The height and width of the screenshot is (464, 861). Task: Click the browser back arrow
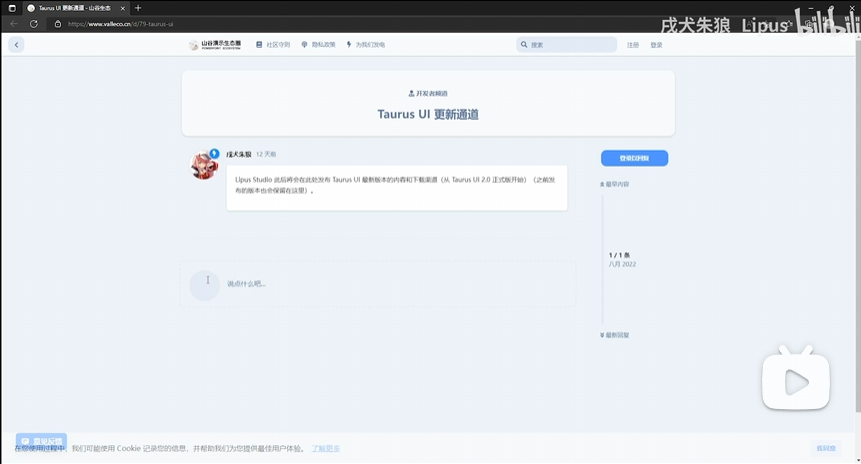pos(14,24)
